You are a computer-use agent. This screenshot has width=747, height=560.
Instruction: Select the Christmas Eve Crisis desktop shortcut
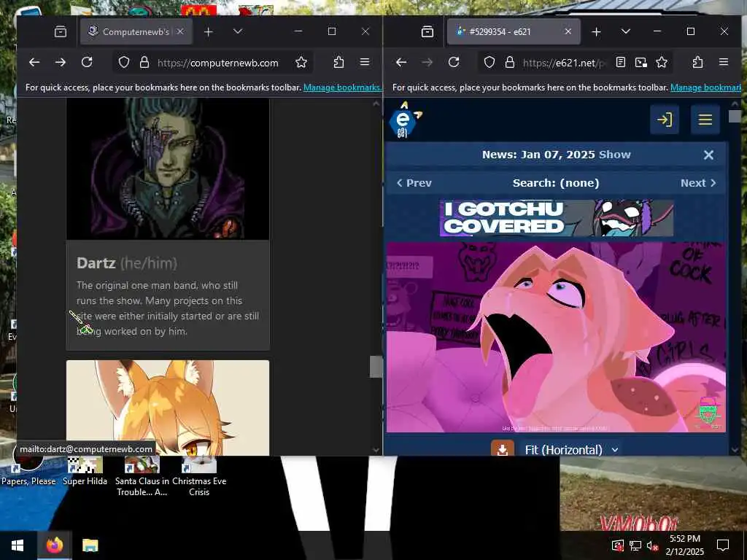click(199, 476)
